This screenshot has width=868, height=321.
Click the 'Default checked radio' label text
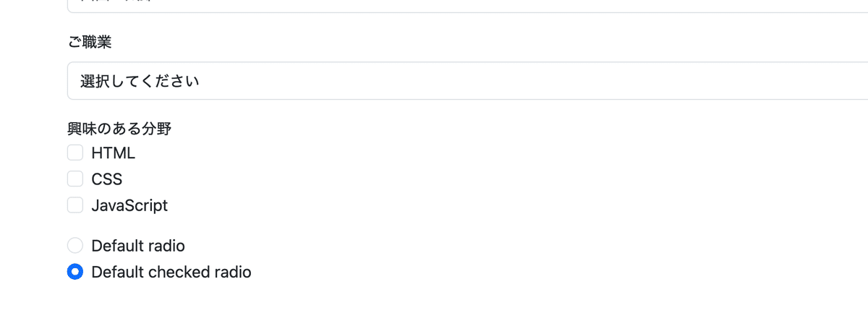click(171, 273)
